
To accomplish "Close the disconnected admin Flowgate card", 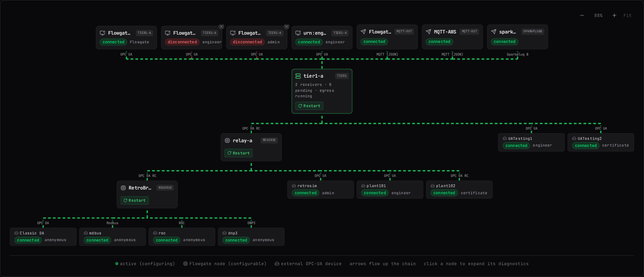I will (286, 27).
